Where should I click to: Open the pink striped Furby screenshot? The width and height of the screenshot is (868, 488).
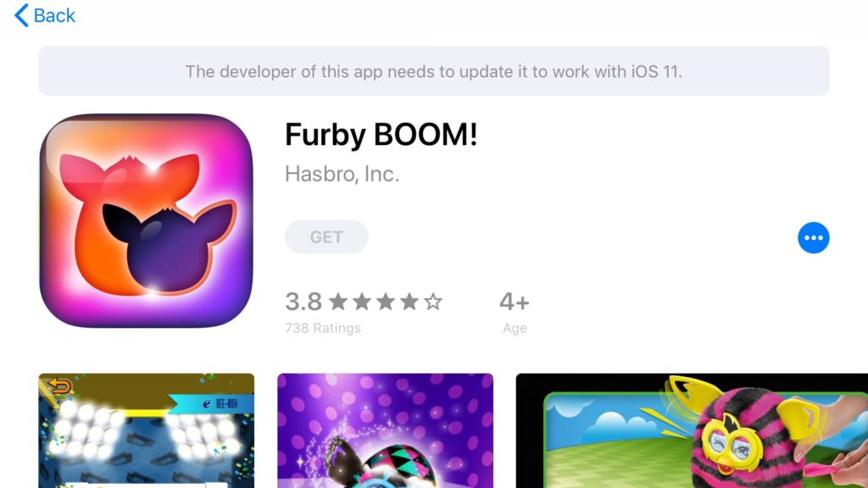point(692,430)
